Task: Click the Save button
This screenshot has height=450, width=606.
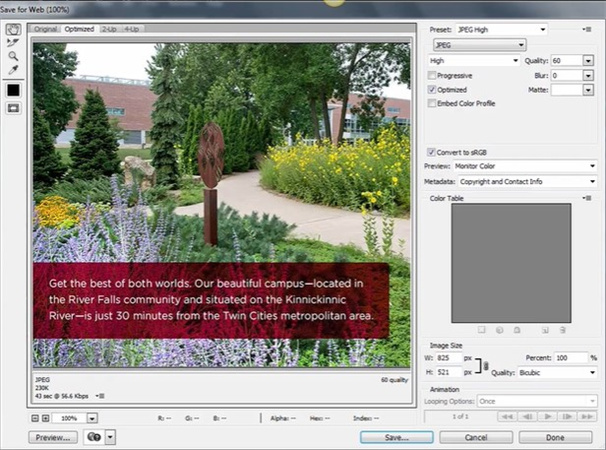Action: [397, 437]
